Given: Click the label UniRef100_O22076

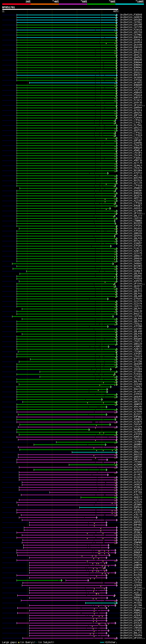Looking at the screenshot, I should tap(131, 301).
